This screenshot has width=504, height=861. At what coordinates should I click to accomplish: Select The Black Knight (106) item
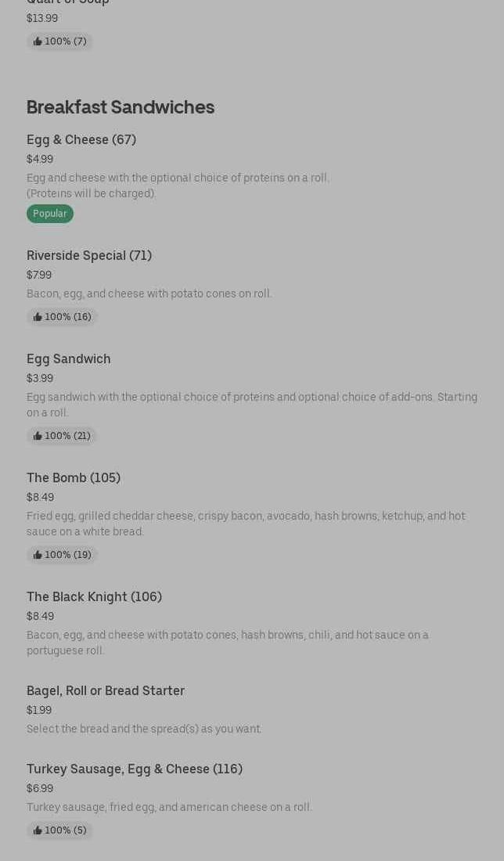(94, 596)
